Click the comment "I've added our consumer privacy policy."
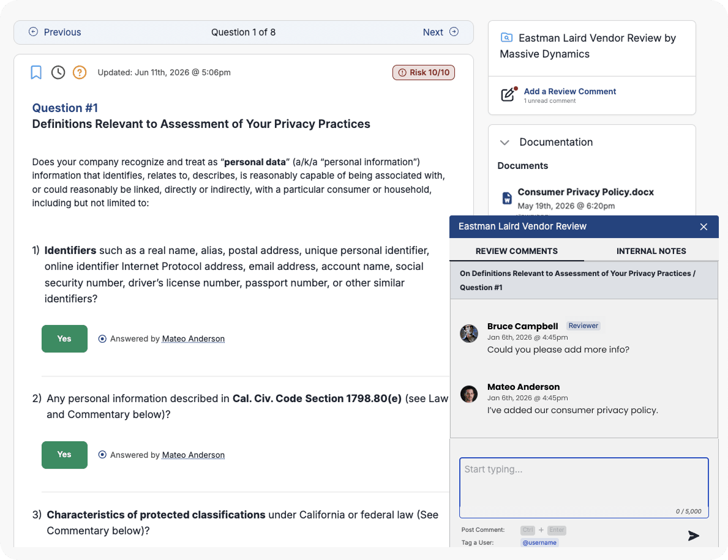The width and height of the screenshot is (728, 560). click(572, 410)
